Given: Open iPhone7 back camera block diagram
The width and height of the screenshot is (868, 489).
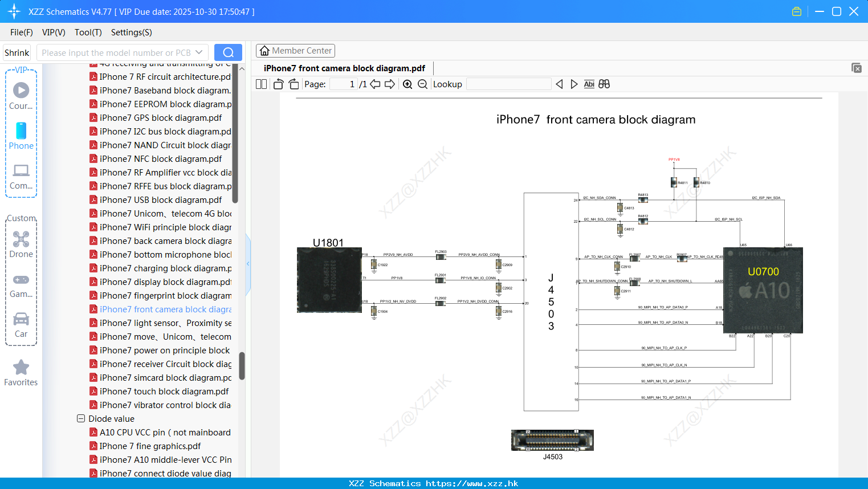Looking at the screenshot, I should pyautogui.click(x=160, y=241).
